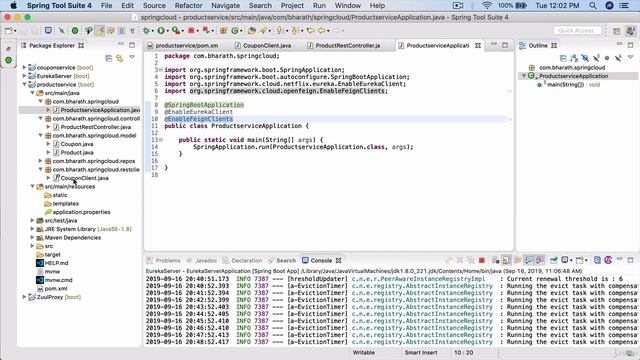Toggle Link with Editor in Package Explorer

pos(120,58)
